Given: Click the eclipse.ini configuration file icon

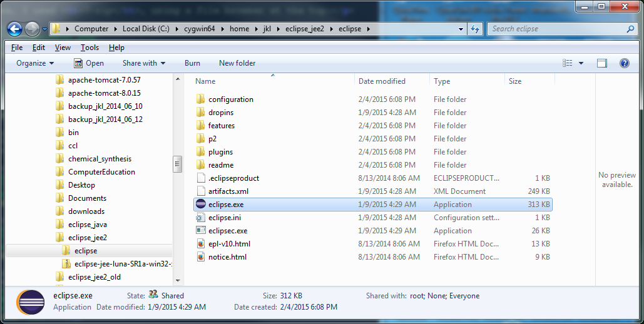Looking at the screenshot, I should [201, 218].
